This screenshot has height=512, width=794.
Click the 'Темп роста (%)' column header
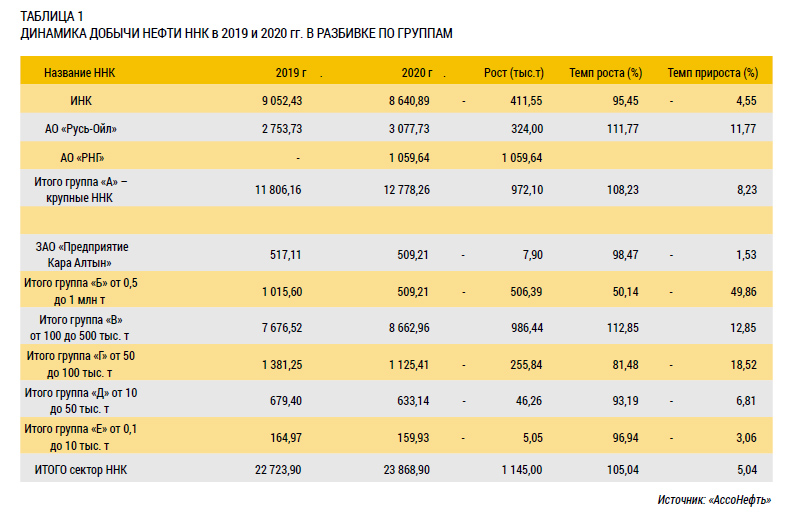606,73
